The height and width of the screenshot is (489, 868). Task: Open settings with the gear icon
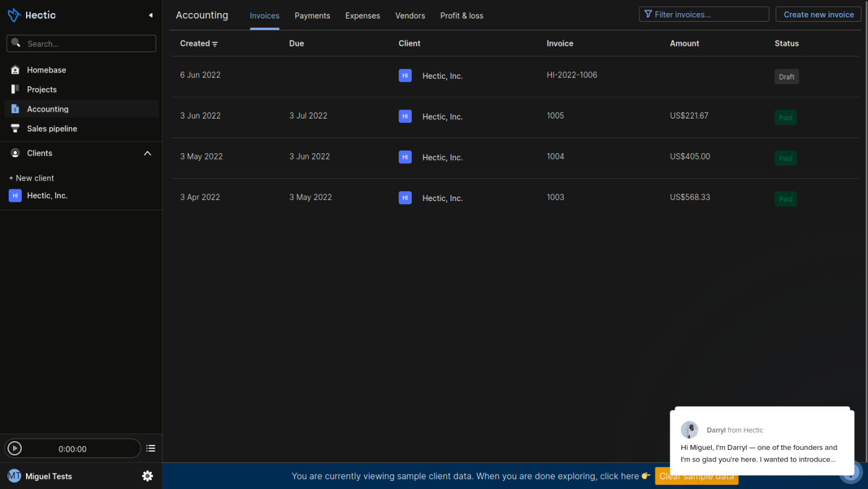click(x=148, y=476)
